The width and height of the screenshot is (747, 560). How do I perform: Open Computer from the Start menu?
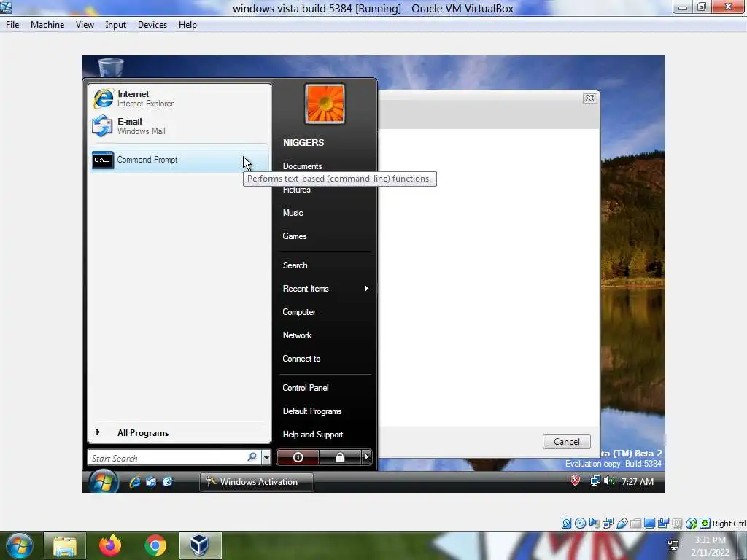pyautogui.click(x=299, y=312)
